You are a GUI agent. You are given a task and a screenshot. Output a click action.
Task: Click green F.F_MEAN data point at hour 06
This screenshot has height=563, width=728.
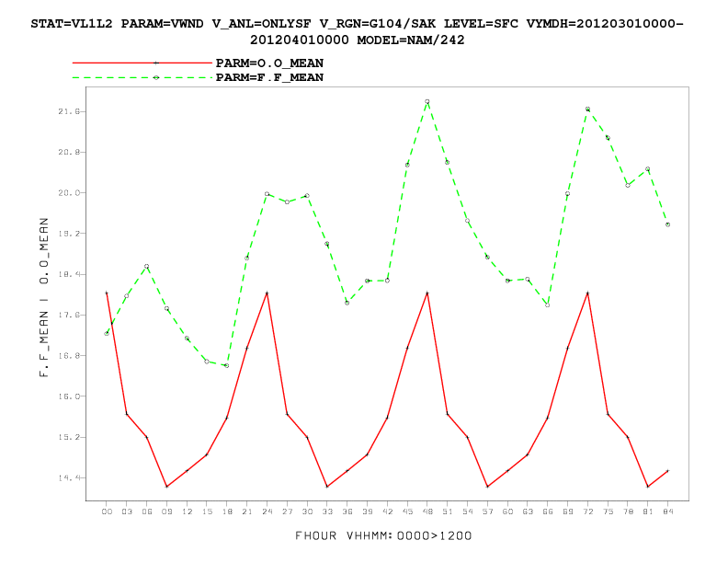click(147, 267)
